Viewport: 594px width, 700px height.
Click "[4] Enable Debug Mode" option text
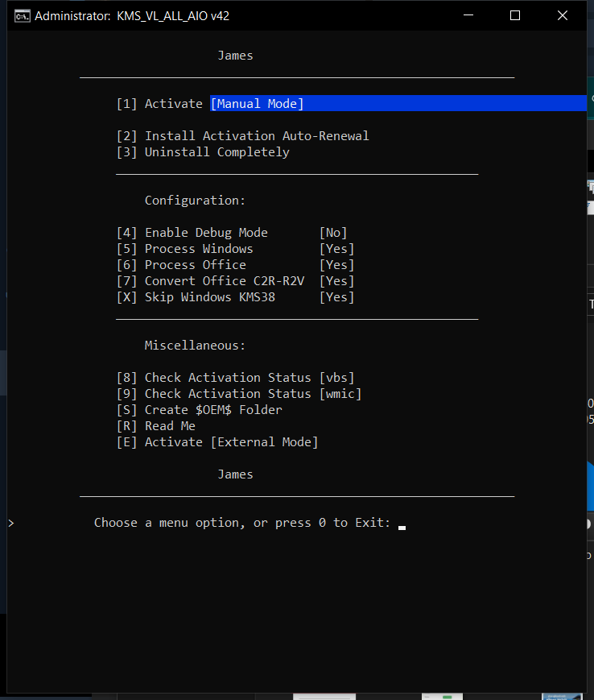point(192,233)
